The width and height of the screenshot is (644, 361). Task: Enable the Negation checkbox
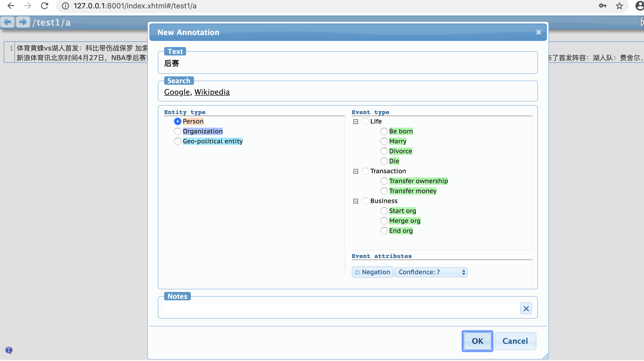(x=357, y=272)
